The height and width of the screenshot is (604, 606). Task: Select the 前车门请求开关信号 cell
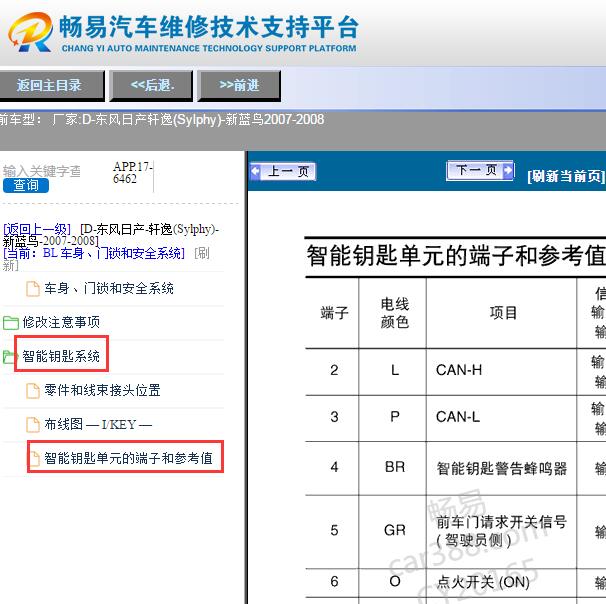coord(502,531)
